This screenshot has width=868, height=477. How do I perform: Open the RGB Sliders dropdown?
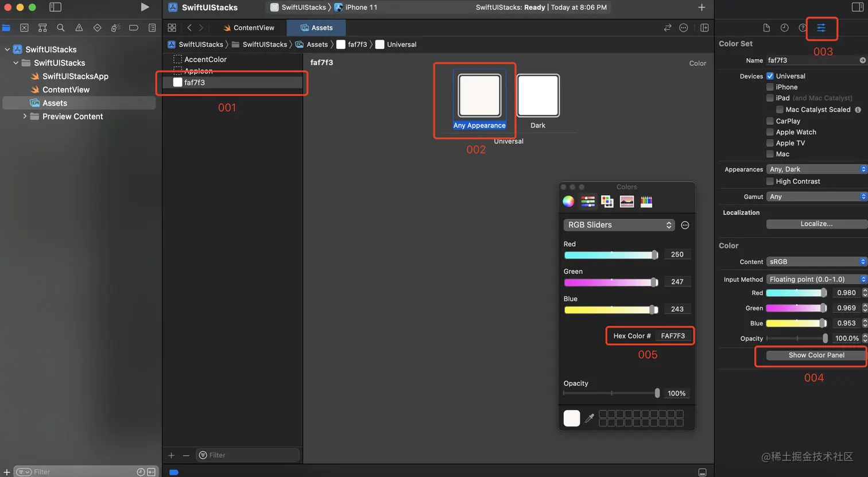click(619, 225)
